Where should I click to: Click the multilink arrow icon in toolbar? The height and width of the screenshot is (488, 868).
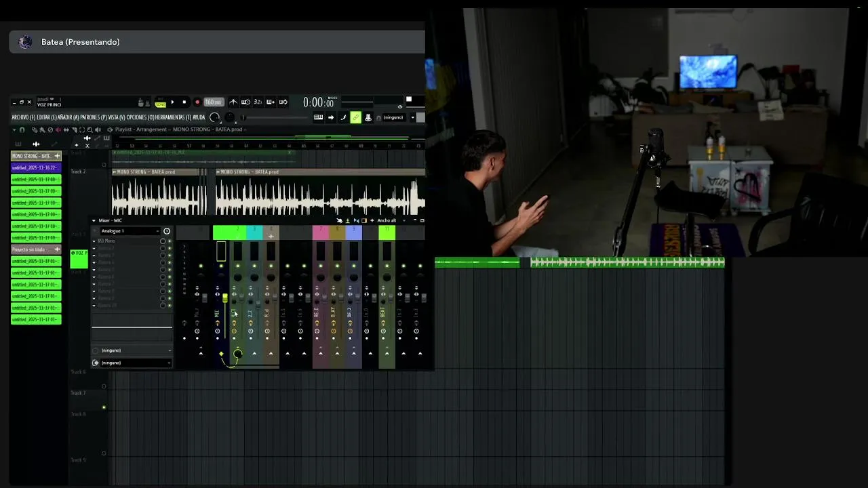pos(331,117)
